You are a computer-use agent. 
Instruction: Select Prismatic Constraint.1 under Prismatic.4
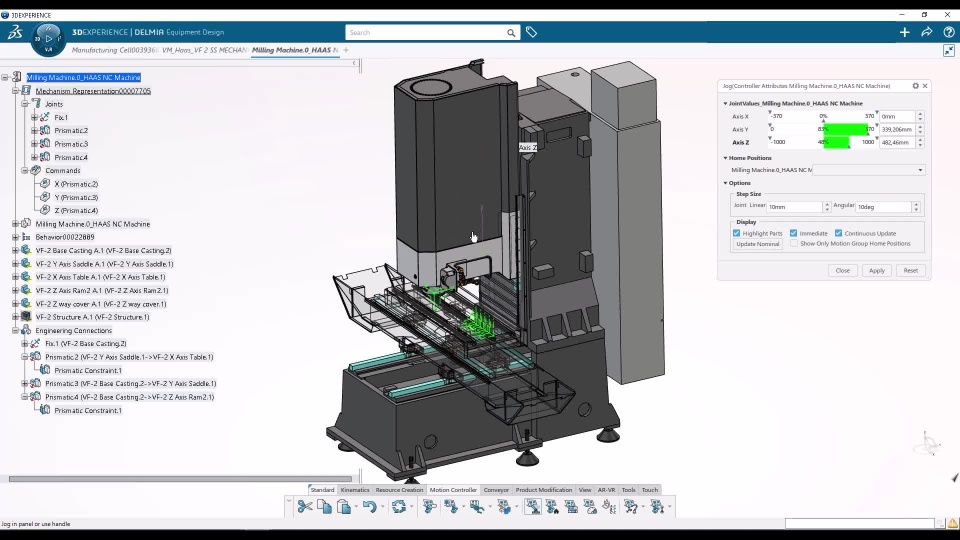point(88,410)
